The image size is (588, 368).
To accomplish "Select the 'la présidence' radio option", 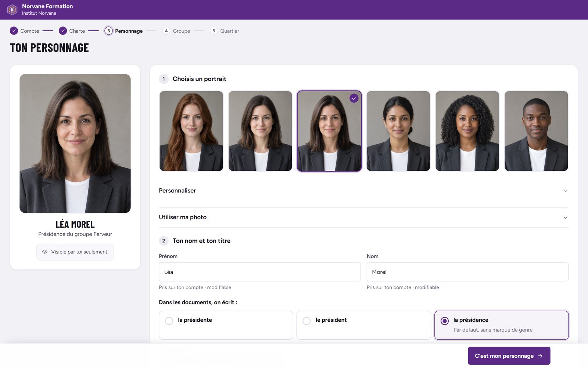I will pos(502,325).
